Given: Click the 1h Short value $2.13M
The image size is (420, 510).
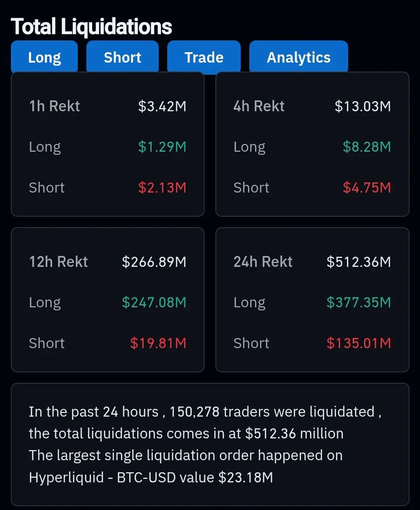Looking at the screenshot, I should [162, 188].
